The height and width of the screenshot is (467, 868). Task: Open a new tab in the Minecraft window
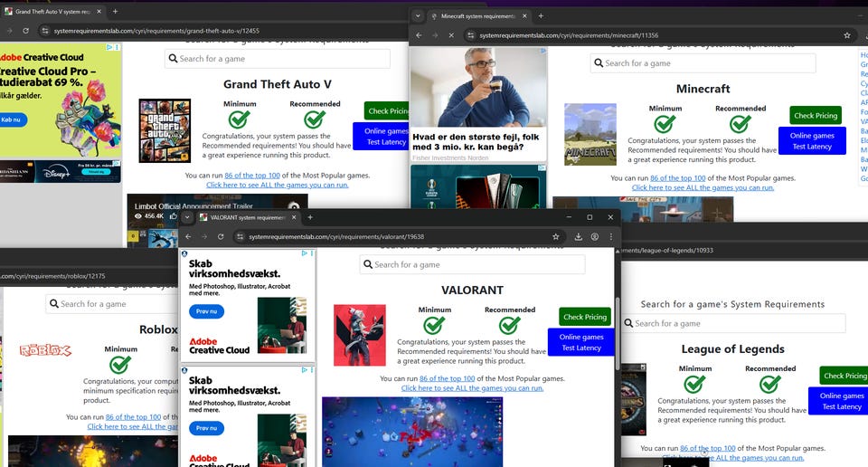541,16
